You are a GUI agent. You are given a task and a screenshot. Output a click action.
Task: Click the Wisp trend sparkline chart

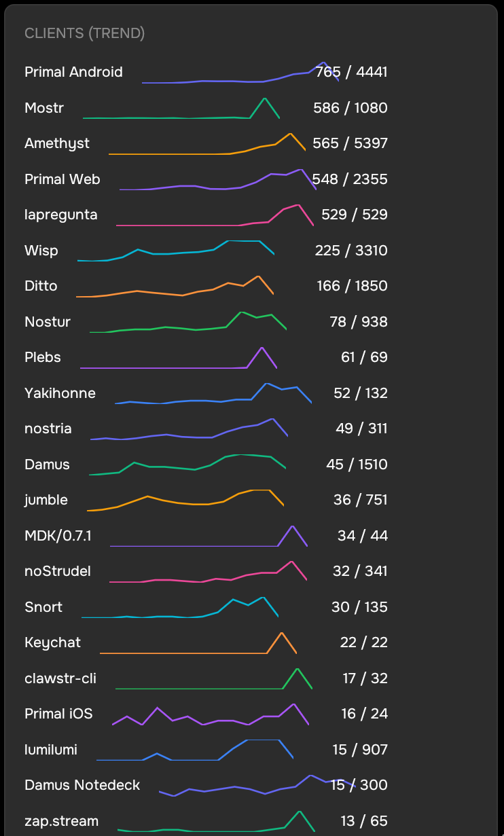pos(176,251)
